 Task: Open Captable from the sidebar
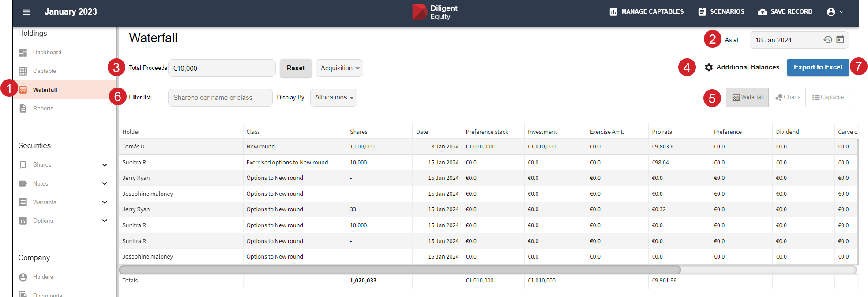coord(44,71)
